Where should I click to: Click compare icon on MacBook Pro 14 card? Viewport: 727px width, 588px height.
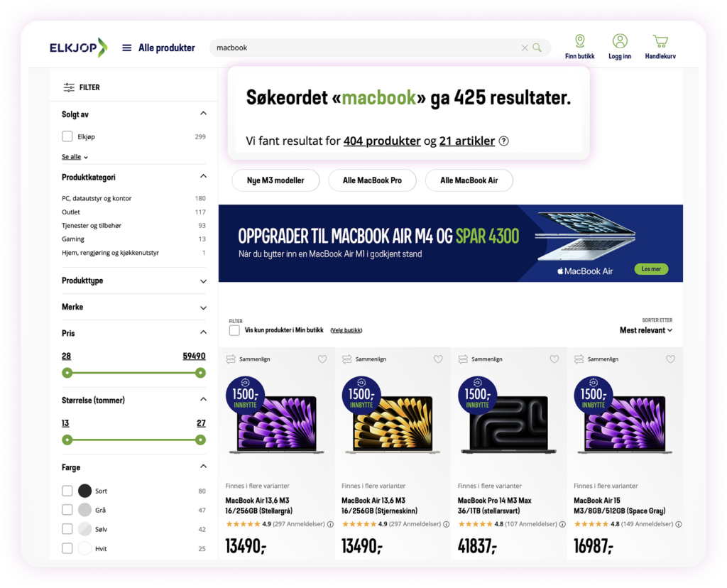463,359
